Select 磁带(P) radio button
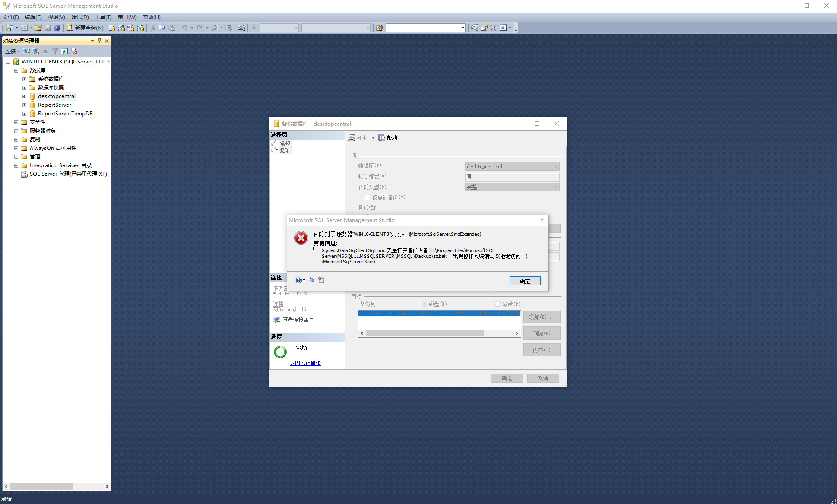Screen dimensions: 837x504 pos(498,304)
